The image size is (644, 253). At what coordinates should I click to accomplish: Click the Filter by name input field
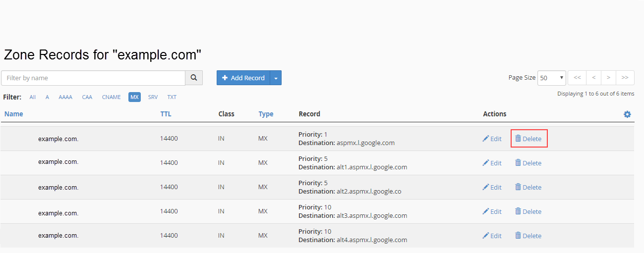point(93,78)
